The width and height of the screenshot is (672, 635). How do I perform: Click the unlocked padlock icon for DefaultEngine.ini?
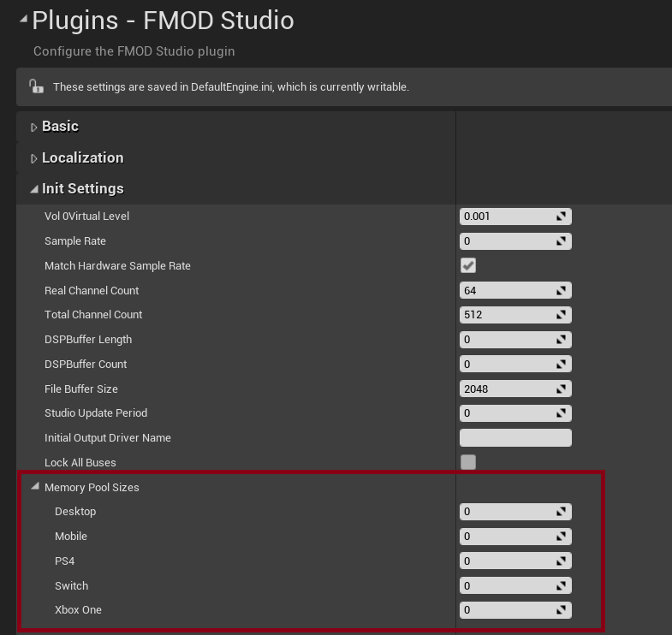[37, 86]
